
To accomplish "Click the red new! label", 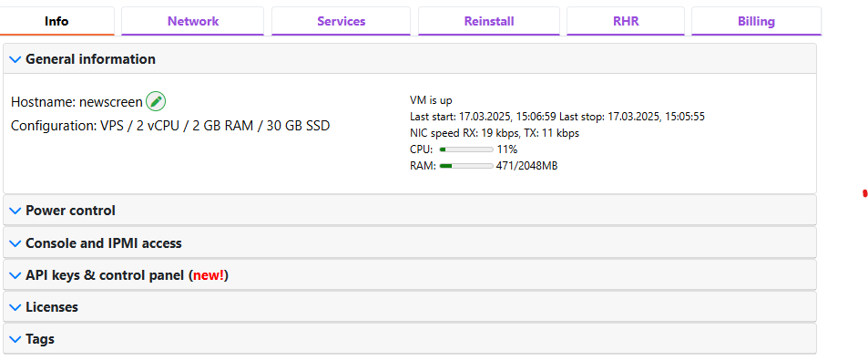I will 209,275.
